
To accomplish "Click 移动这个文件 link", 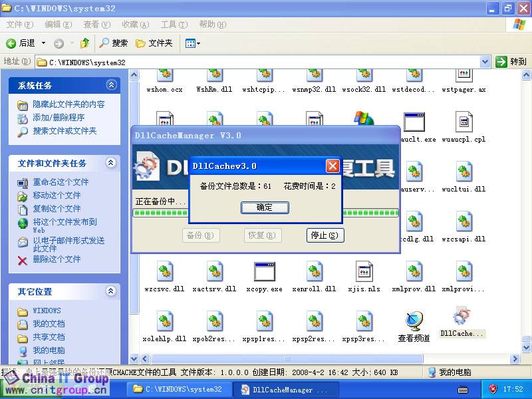I will [57, 196].
